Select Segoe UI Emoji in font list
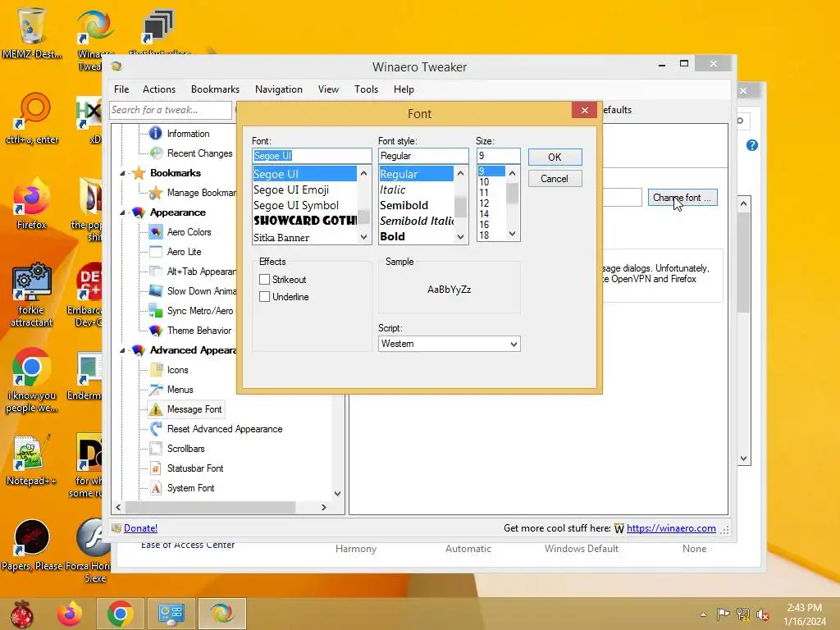 304,189
